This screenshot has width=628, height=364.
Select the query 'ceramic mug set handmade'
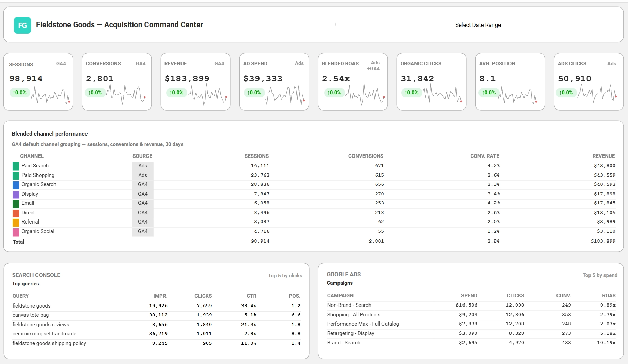pos(44,334)
